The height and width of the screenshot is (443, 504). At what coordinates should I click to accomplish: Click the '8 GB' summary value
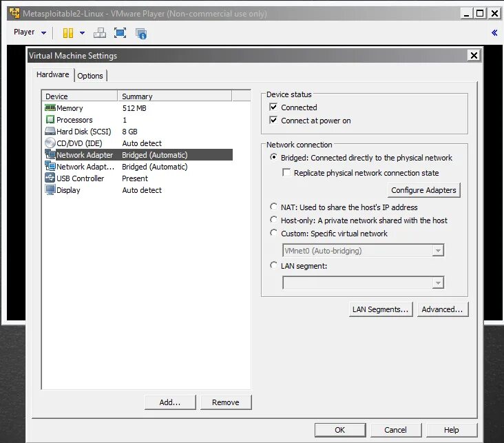(x=130, y=132)
